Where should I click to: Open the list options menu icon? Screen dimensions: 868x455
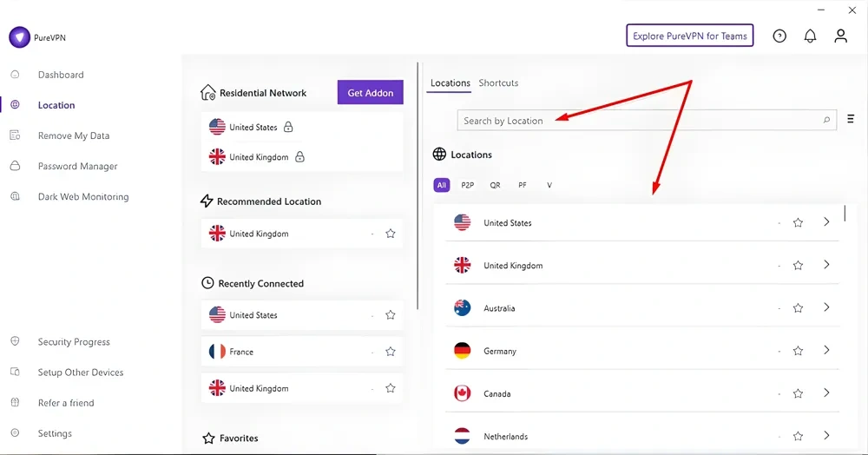click(x=851, y=118)
